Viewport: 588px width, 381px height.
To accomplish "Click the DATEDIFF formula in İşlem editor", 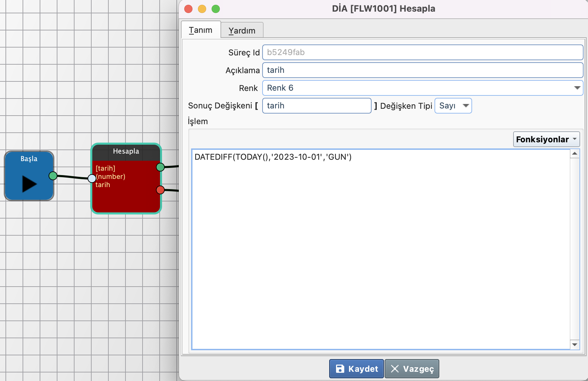I will pyautogui.click(x=273, y=157).
